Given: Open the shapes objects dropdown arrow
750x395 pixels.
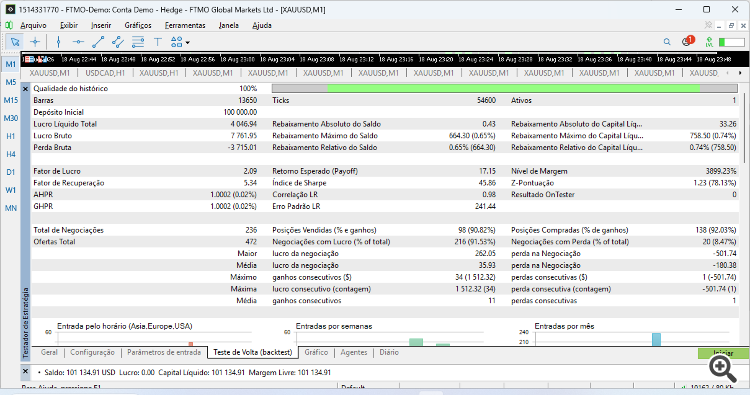Looking at the screenshot, I should pos(188,43).
